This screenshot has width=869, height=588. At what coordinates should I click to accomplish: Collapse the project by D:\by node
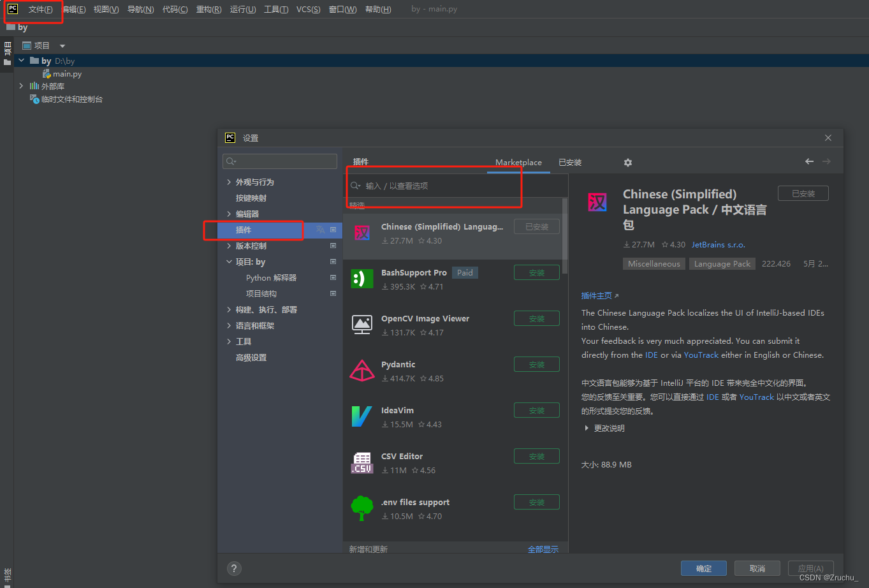pyautogui.click(x=21, y=60)
